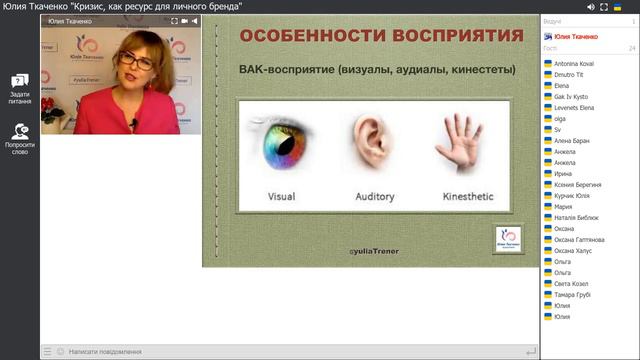Open the chat menu hamburger icon
640x360 pixels.
pyautogui.click(x=47, y=351)
